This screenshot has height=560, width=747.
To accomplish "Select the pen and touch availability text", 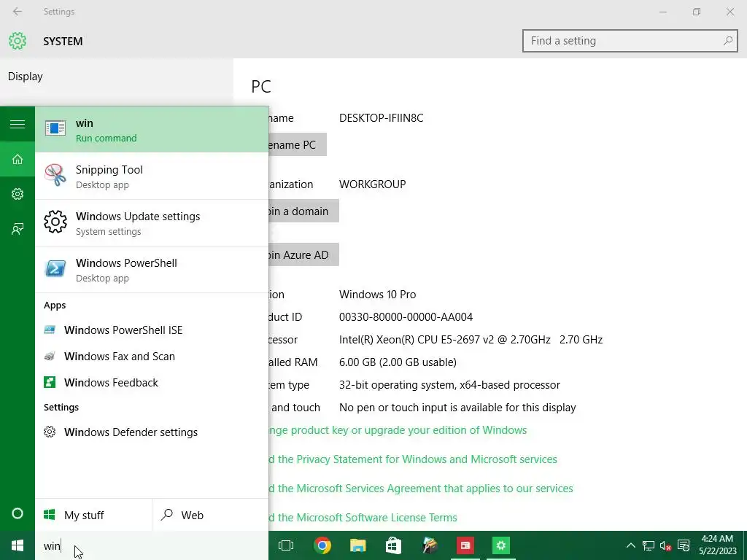I will tap(457, 407).
